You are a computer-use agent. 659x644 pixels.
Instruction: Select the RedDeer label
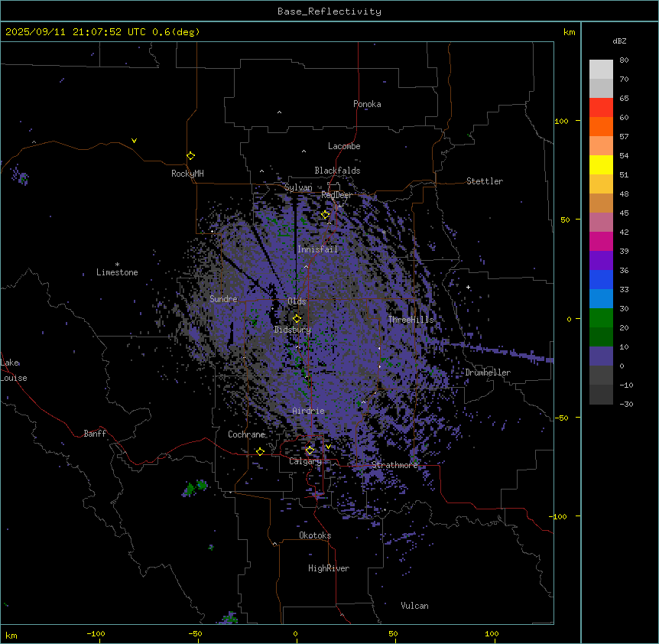tap(336, 195)
